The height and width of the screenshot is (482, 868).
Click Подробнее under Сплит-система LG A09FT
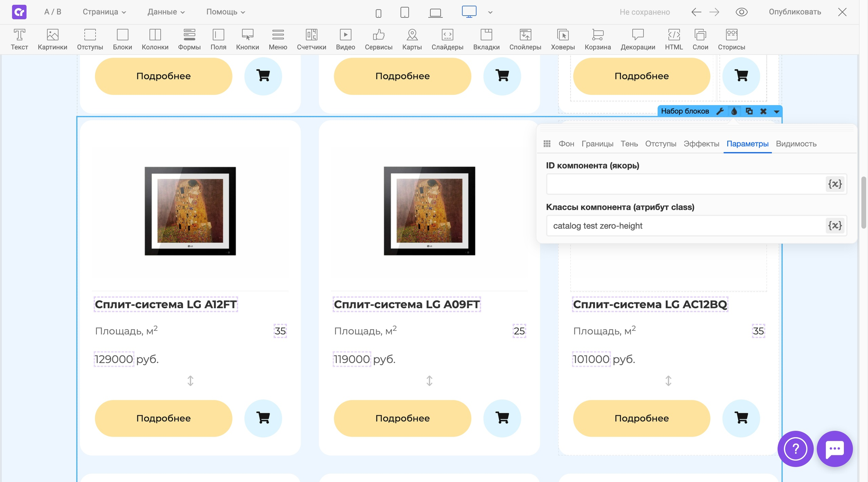click(x=402, y=418)
